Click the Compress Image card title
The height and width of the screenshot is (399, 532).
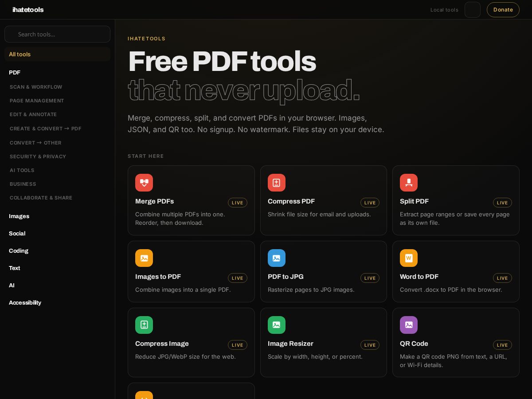click(162, 344)
